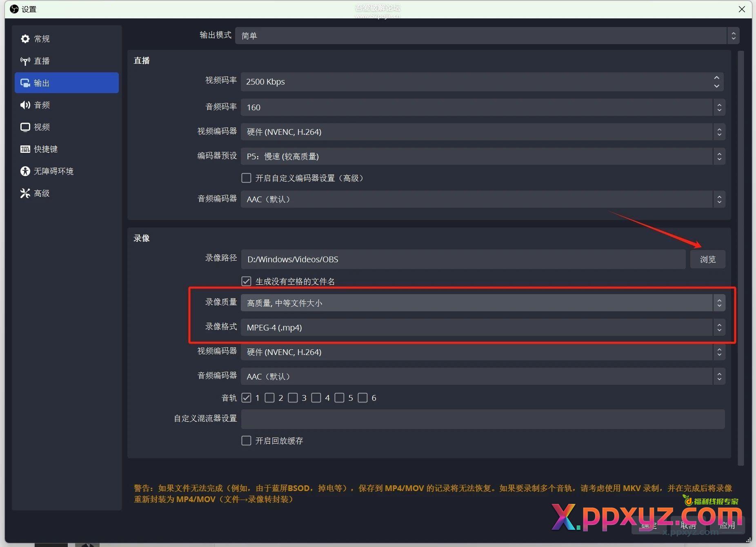Click the 视频码率 2500 Kbps field

pyautogui.click(x=482, y=82)
